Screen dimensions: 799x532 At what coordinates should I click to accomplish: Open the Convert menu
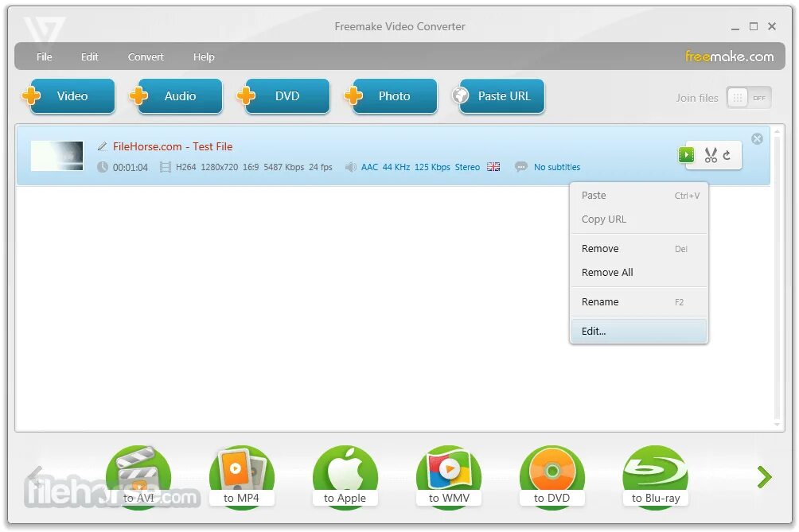(x=146, y=57)
